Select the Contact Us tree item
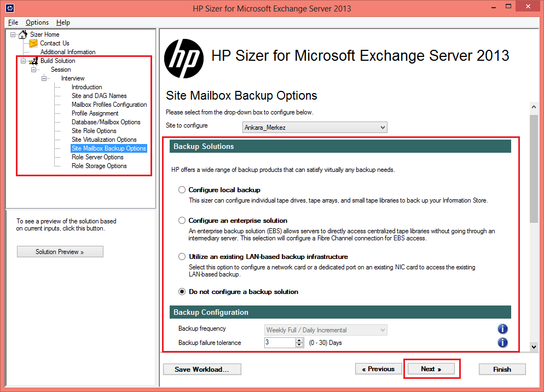Image resolution: width=544 pixels, height=392 pixels. point(55,43)
